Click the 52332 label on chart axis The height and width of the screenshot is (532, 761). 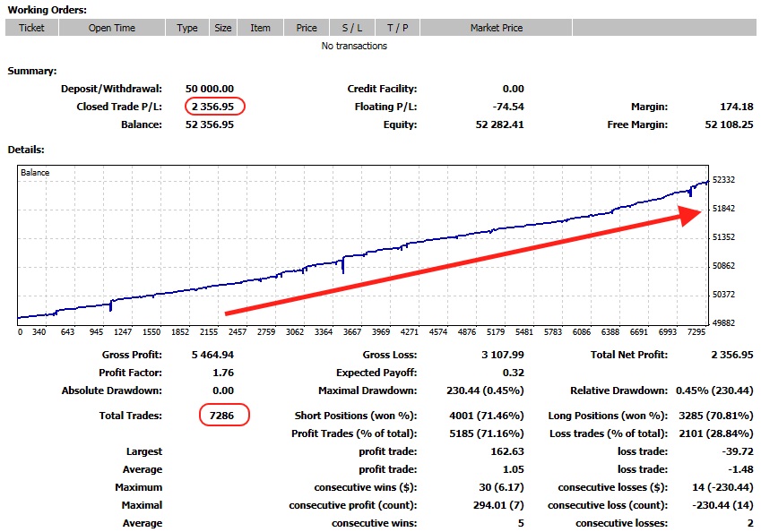[722, 180]
